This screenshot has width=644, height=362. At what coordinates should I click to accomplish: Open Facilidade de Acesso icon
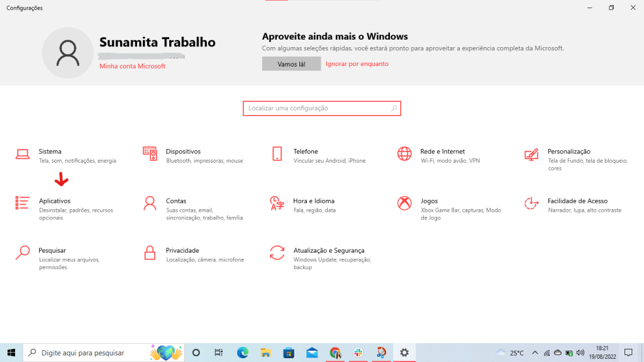pyautogui.click(x=531, y=203)
